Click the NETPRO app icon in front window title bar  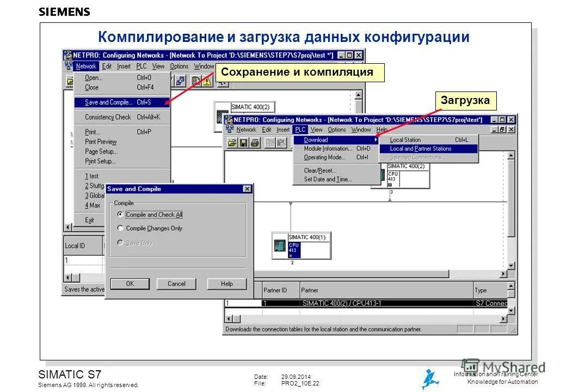pyautogui.click(x=229, y=119)
